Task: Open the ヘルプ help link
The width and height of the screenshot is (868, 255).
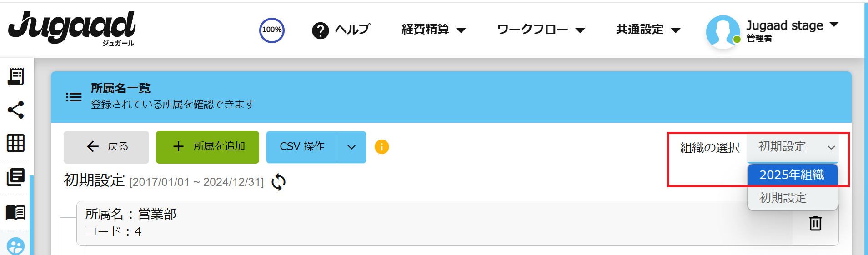Action: (341, 30)
